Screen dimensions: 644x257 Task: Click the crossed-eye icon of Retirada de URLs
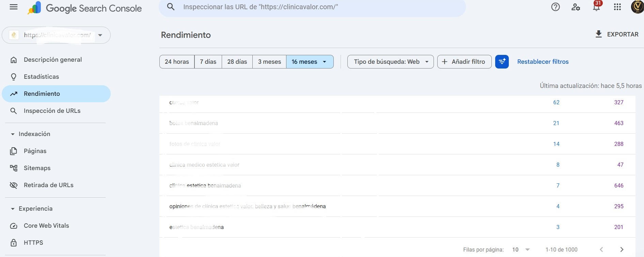pos(14,185)
